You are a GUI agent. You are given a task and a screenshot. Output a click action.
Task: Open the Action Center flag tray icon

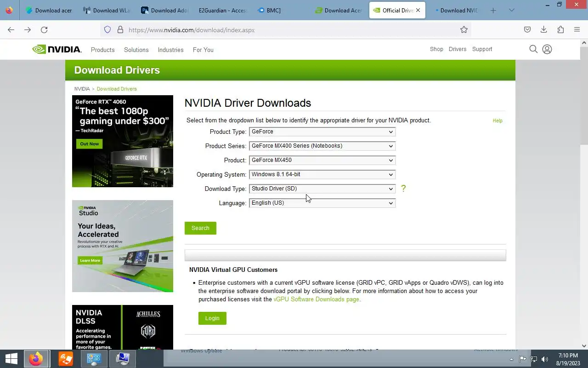tap(523, 359)
